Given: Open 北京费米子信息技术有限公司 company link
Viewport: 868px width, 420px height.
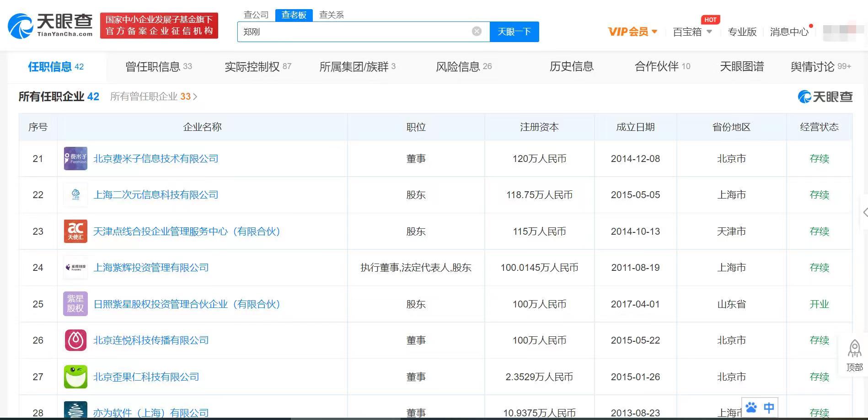Looking at the screenshot, I should click(155, 159).
